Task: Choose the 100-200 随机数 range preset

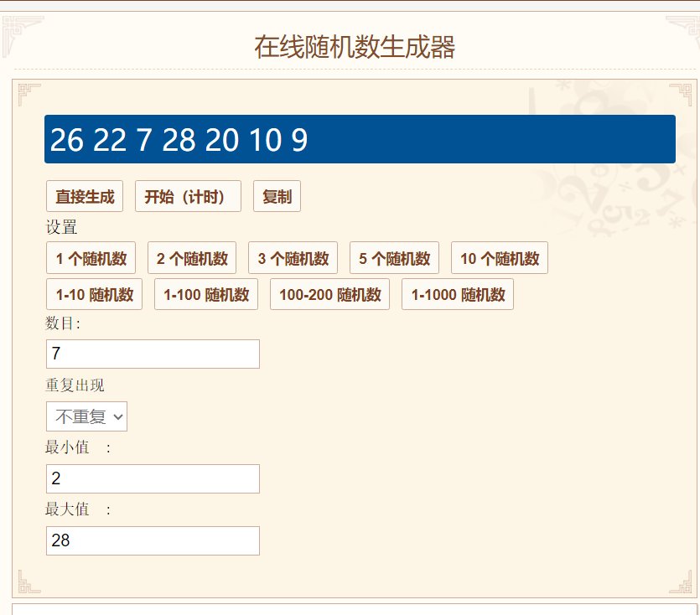Action: pos(330,294)
